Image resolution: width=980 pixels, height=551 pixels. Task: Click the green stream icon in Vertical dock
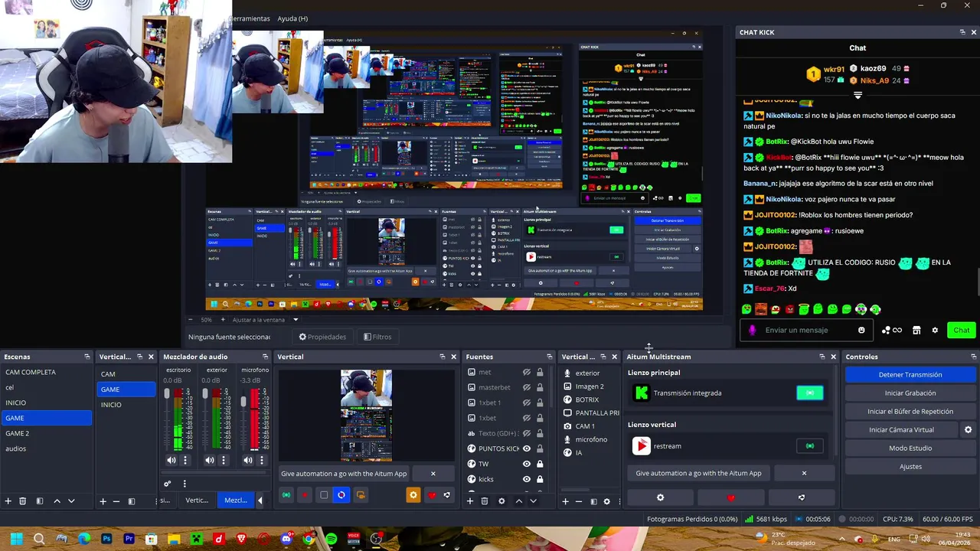286,495
